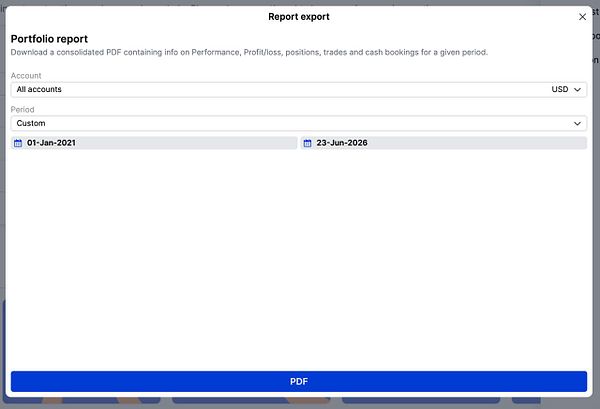Image resolution: width=600 pixels, height=409 pixels.
Task: Edit the end date 23-Jun-2026 field
Action: (x=443, y=143)
